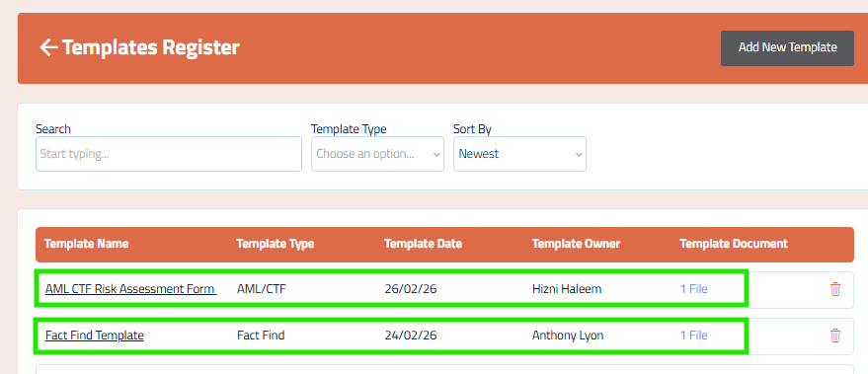Open the Template Type dropdown
The width and height of the screenshot is (868, 374).
[x=377, y=154]
